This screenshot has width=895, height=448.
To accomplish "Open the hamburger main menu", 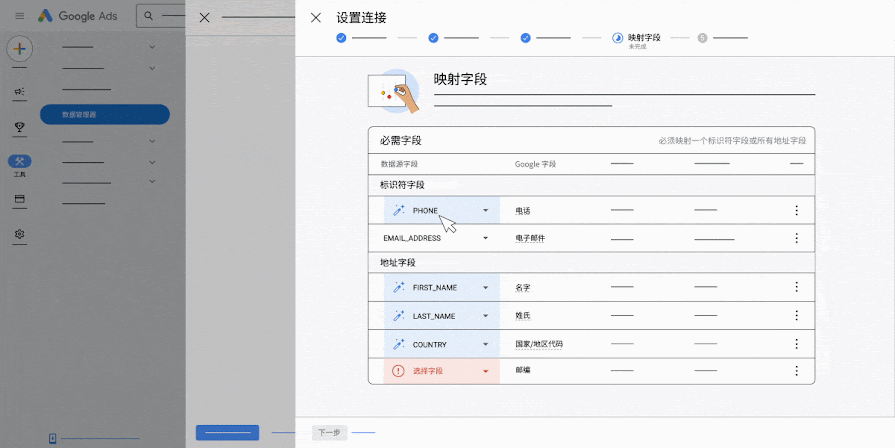I will pos(19,16).
